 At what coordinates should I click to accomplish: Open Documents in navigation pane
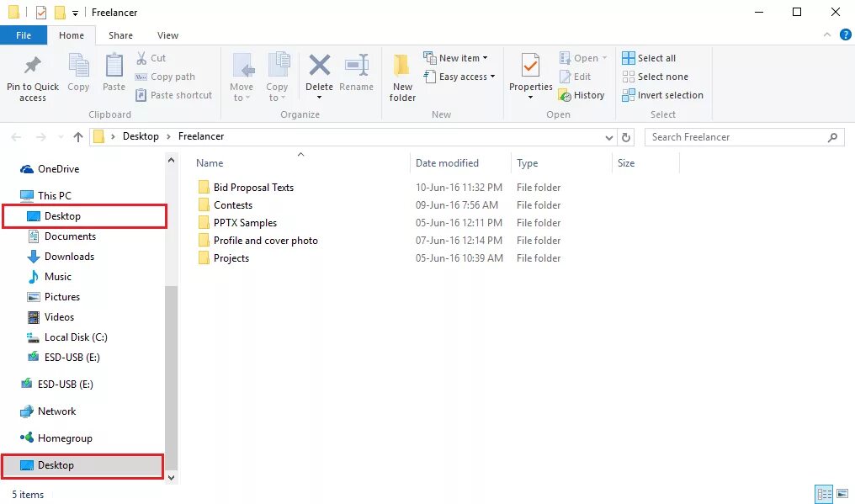61,236
